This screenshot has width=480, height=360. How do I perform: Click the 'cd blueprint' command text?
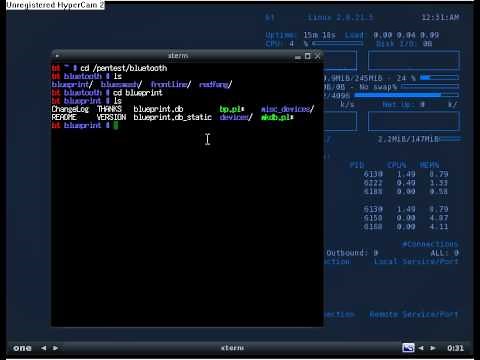pos(138,93)
